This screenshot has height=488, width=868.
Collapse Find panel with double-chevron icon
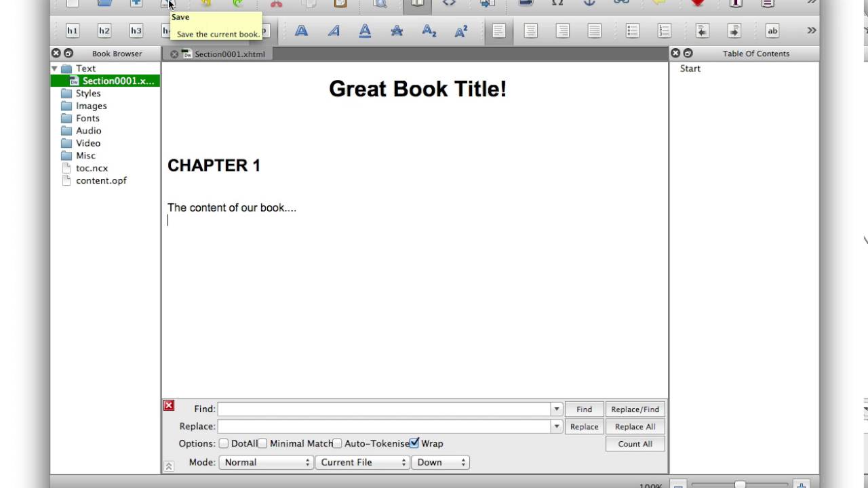point(169,466)
